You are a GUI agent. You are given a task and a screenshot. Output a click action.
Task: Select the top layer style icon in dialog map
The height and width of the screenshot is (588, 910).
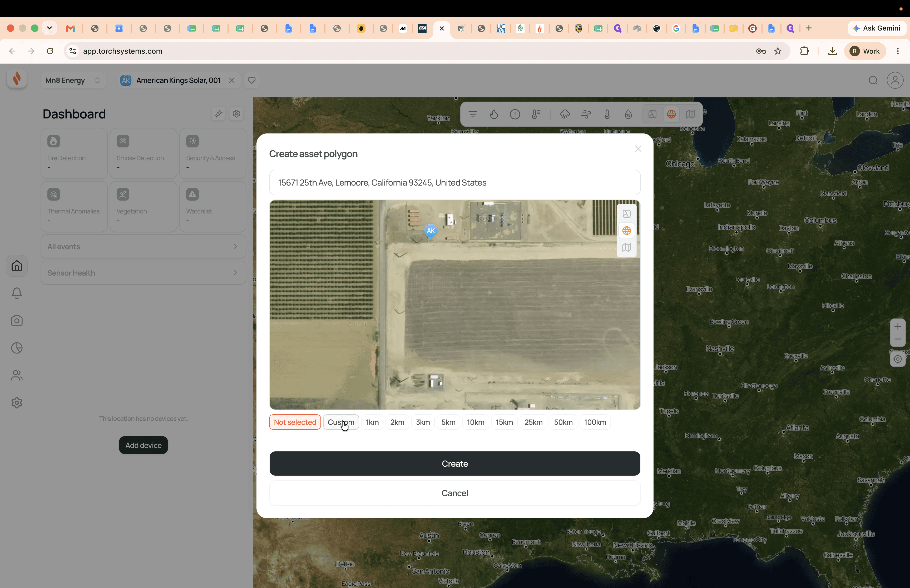(x=626, y=214)
